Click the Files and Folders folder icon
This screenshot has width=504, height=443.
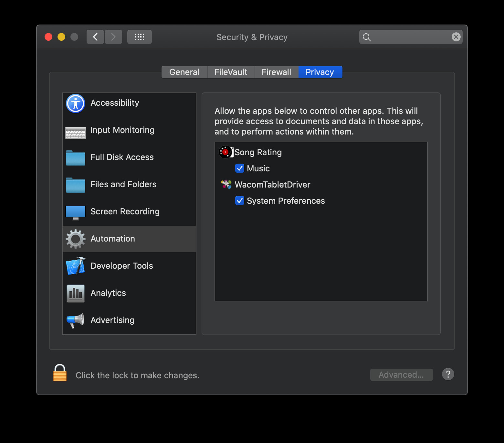coord(76,185)
